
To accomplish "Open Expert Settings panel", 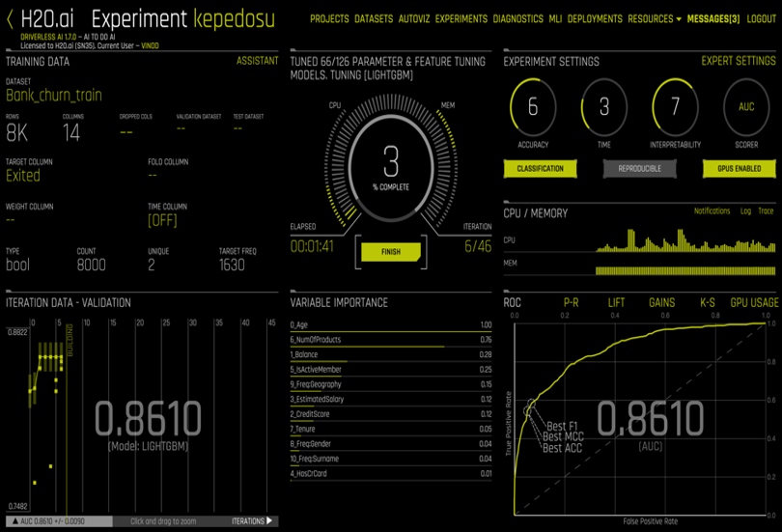I will click(x=738, y=61).
